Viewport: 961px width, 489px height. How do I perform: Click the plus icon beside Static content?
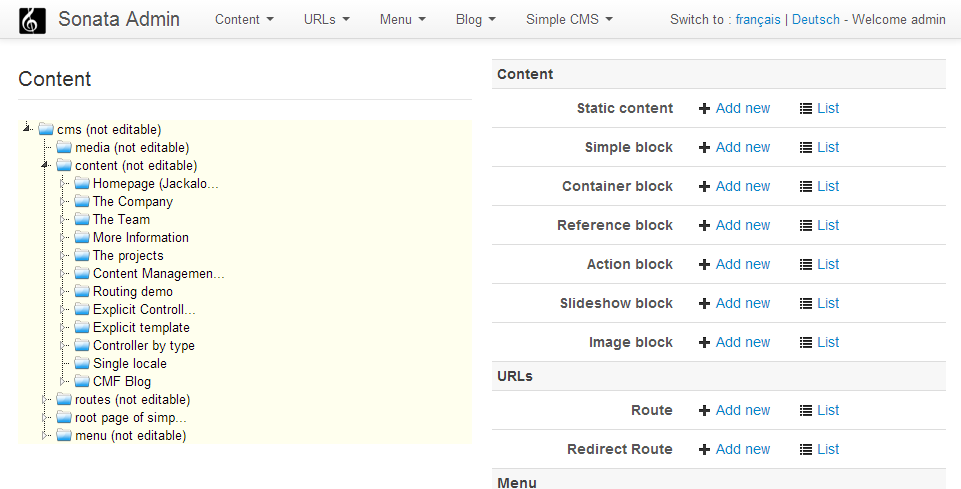704,108
